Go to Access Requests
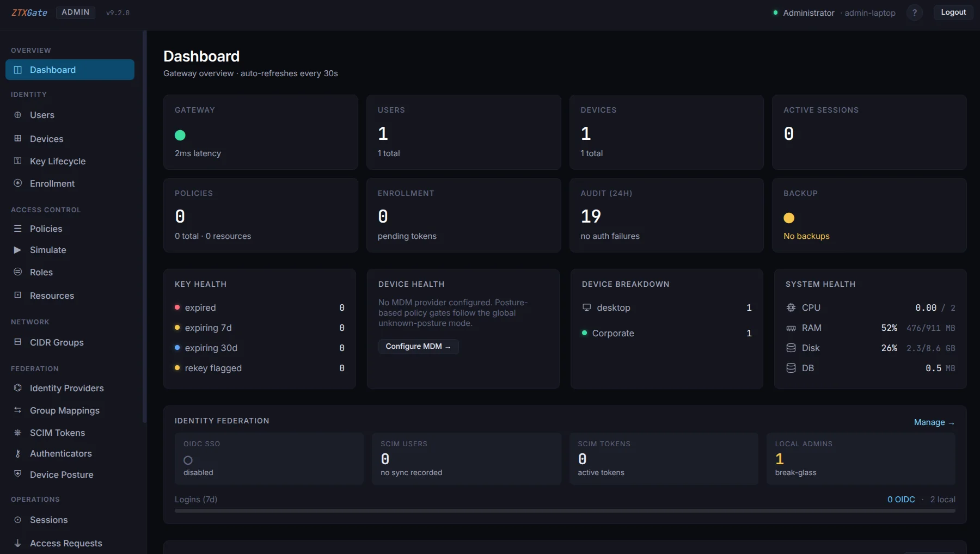 coord(70,543)
